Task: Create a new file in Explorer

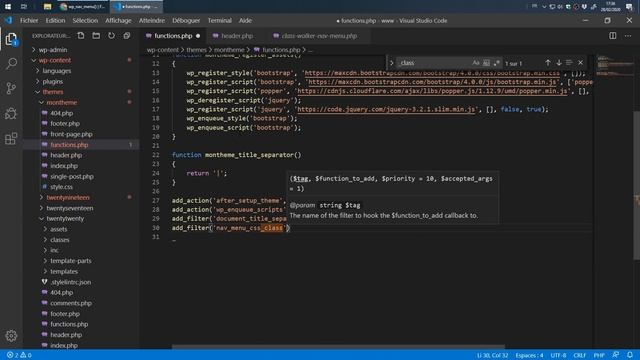Action: coord(81,36)
